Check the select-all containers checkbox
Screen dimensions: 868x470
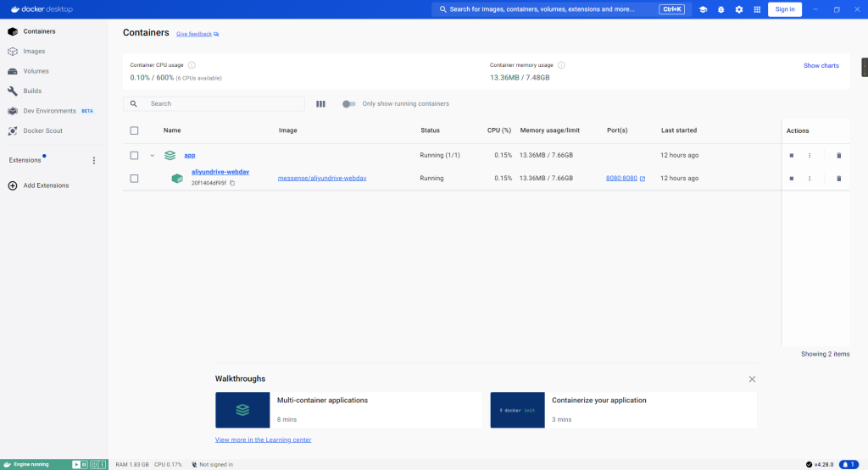[x=134, y=130]
